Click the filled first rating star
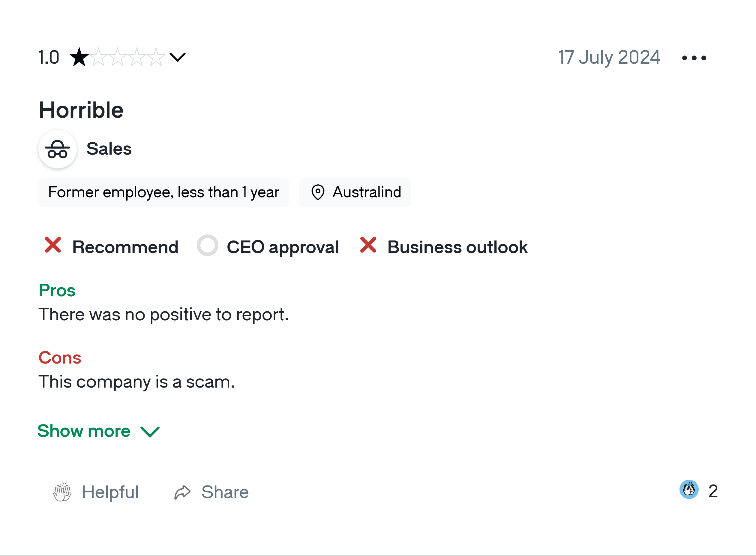This screenshot has height=556, width=756. (79, 57)
